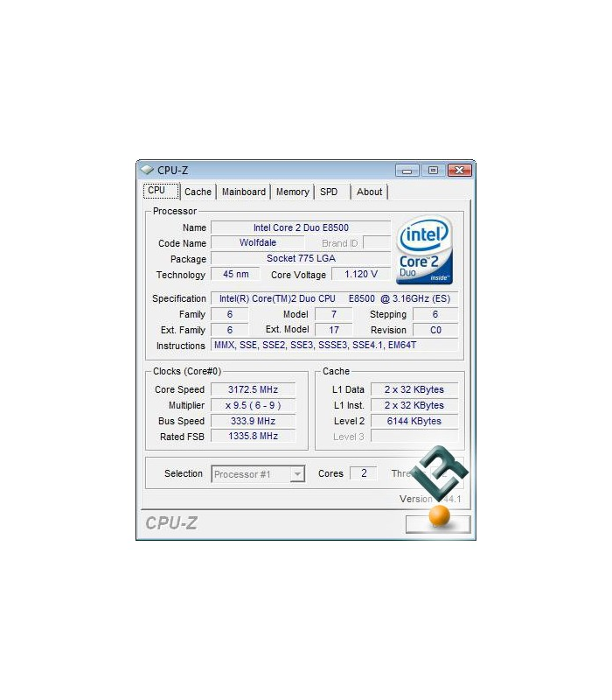612x700 pixels.
Task: Click the Level 2 6144 KBytes value
Action: coord(414,421)
